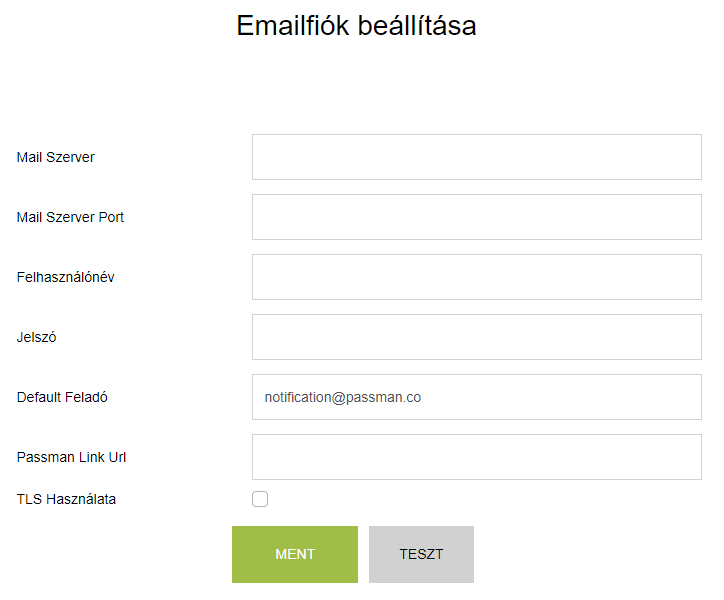This screenshot has width=724, height=600.
Task: Save the email account settings with MENT
Action: [295, 554]
